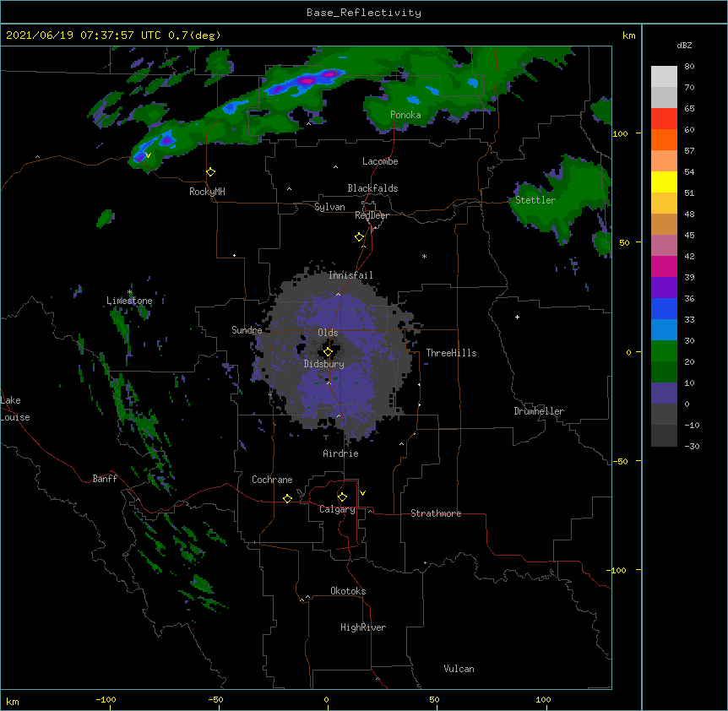Click the ThreeHills label

tap(451, 353)
